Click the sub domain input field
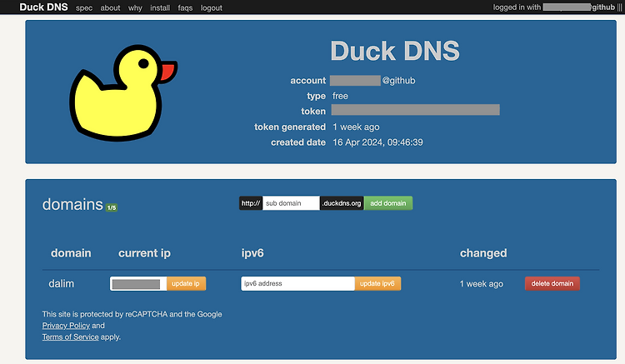 (x=291, y=203)
